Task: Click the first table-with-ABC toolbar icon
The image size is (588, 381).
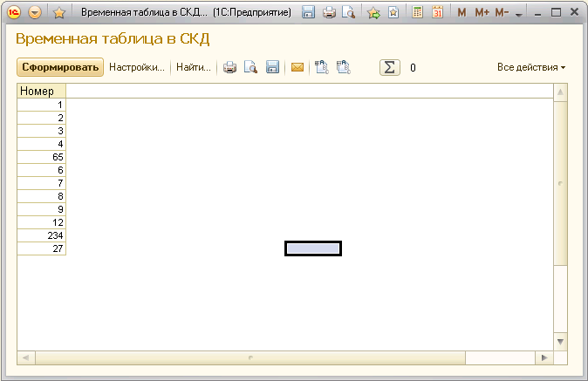Action: pyautogui.click(x=321, y=67)
